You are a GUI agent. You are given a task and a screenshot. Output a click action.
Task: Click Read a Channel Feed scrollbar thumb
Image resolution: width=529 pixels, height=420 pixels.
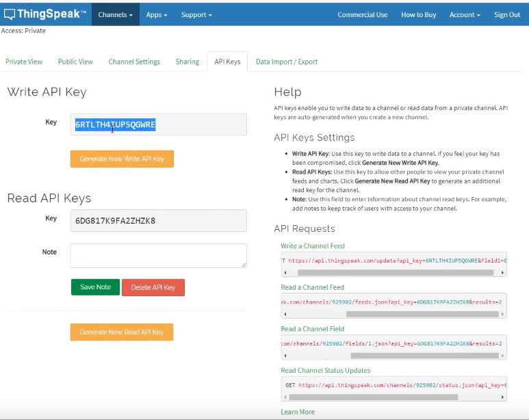(x=422, y=314)
